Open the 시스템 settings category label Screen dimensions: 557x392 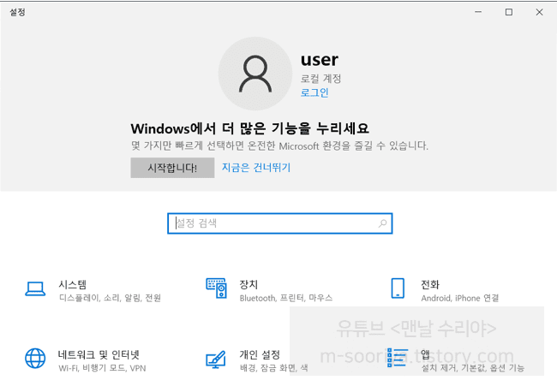73,284
